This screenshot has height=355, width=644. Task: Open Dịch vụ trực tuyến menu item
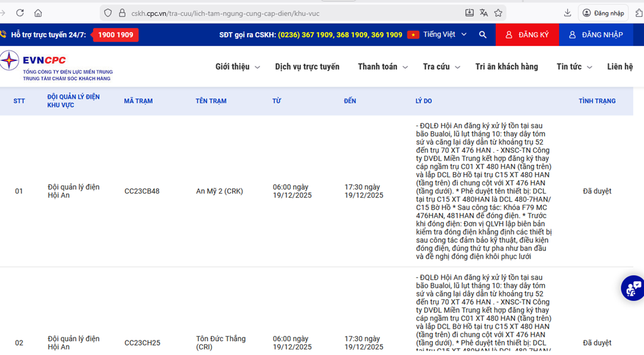point(307,67)
